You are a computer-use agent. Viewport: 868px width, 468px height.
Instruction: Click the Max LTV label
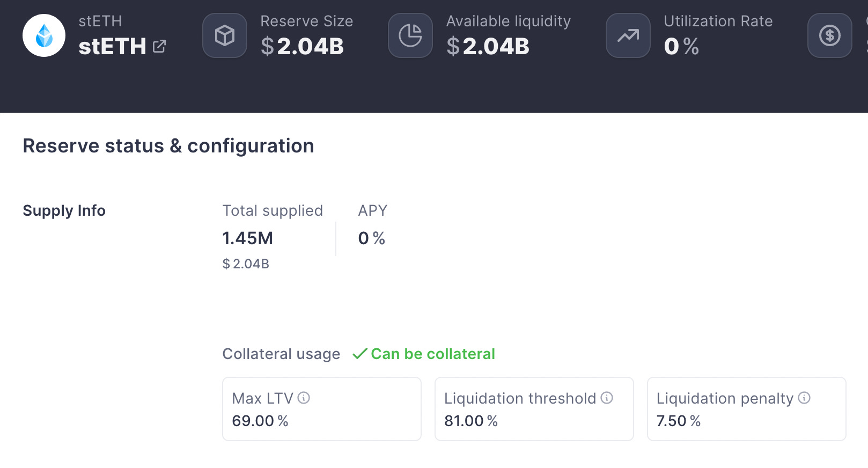click(263, 398)
